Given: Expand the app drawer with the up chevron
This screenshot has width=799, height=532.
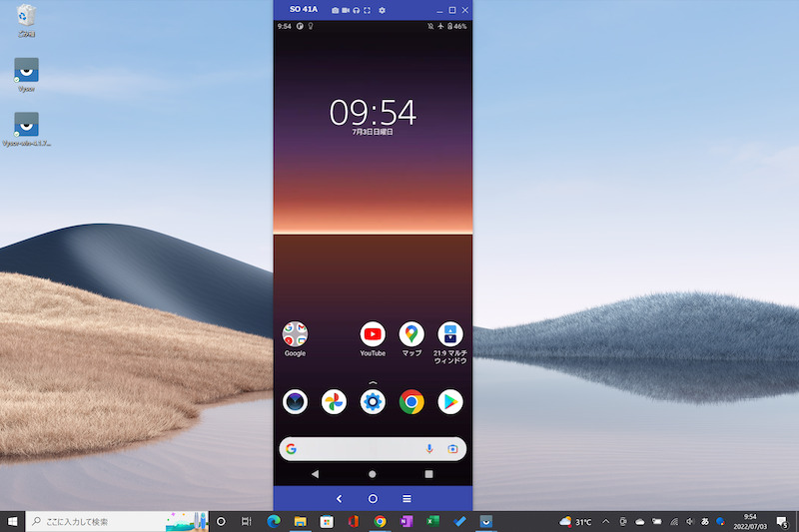Looking at the screenshot, I should click(x=373, y=383).
